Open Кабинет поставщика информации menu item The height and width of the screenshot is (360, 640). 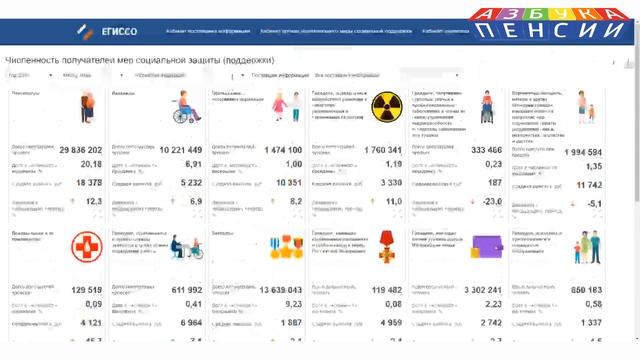[x=208, y=31]
